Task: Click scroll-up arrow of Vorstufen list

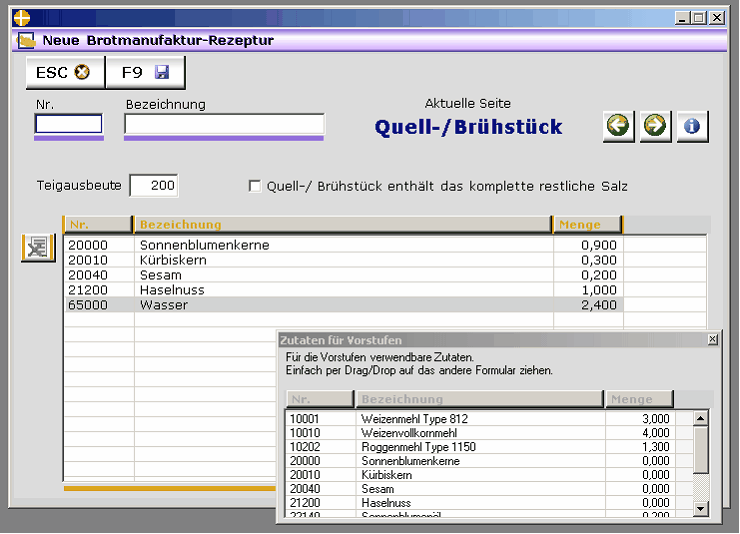Action: pos(700,418)
